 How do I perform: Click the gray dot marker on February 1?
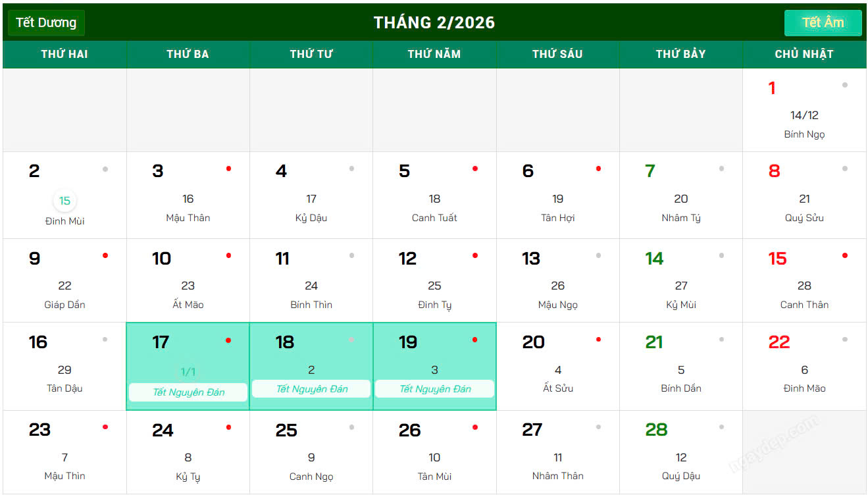pyautogui.click(x=844, y=84)
